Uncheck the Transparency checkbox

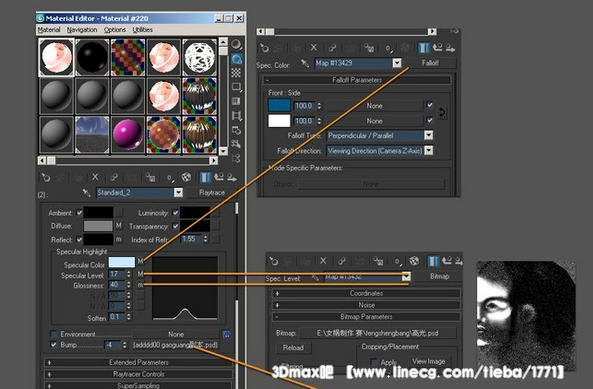(x=175, y=226)
